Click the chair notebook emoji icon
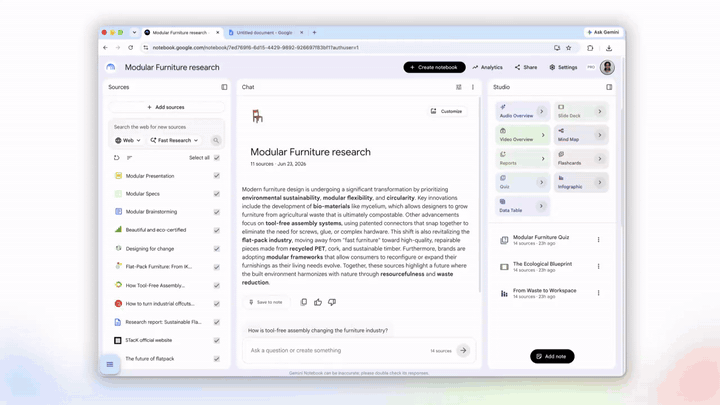The image size is (720, 405). [x=257, y=116]
